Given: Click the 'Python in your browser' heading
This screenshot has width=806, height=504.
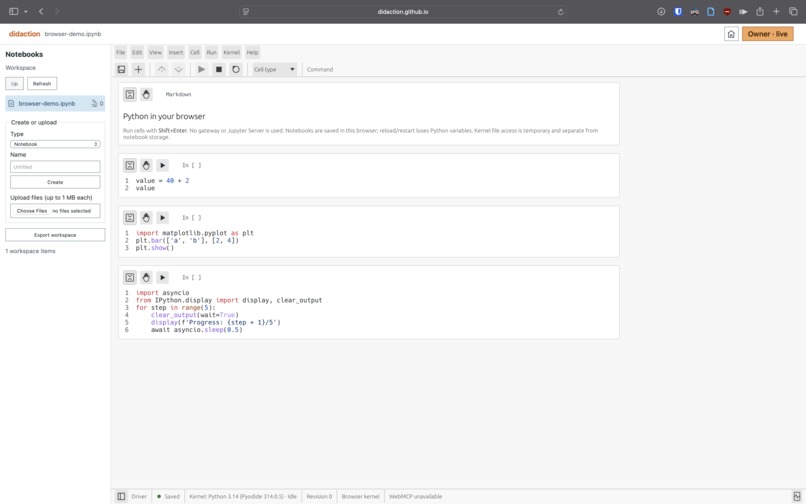Looking at the screenshot, I should click(x=164, y=116).
